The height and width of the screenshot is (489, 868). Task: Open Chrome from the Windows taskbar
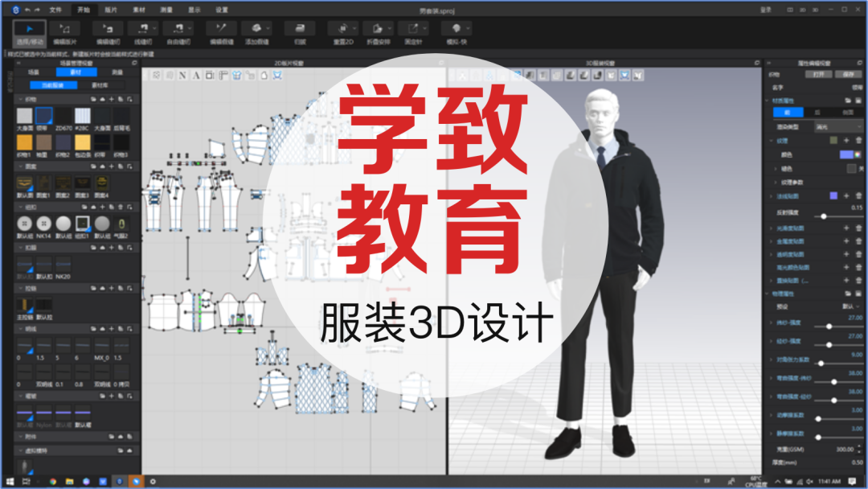[53, 481]
